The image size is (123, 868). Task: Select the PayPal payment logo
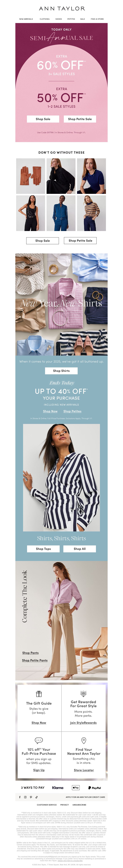pyautogui.click(x=94, y=788)
